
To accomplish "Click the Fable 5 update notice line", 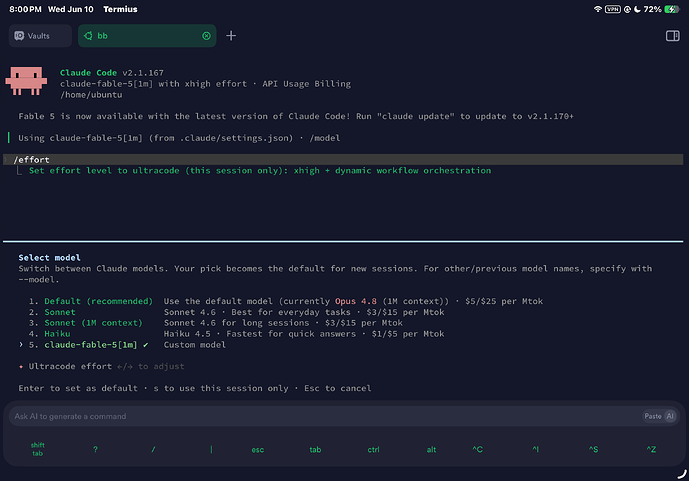I will pos(296,116).
